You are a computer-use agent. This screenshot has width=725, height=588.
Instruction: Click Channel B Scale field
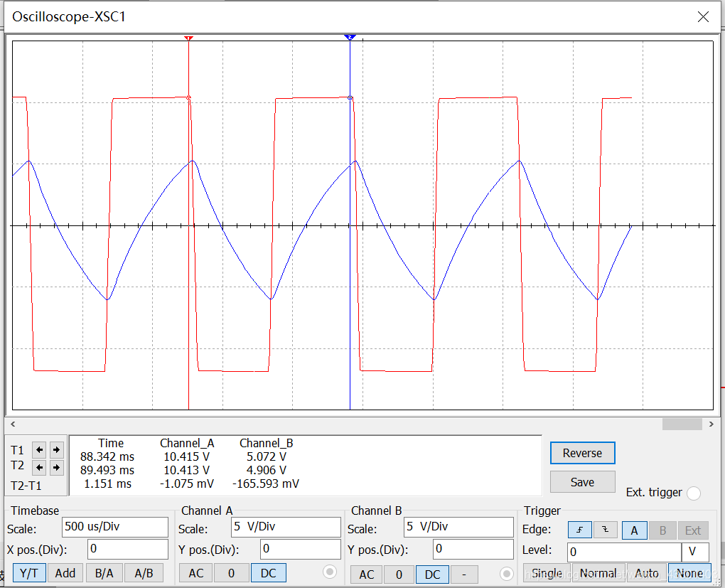tap(458, 527)
